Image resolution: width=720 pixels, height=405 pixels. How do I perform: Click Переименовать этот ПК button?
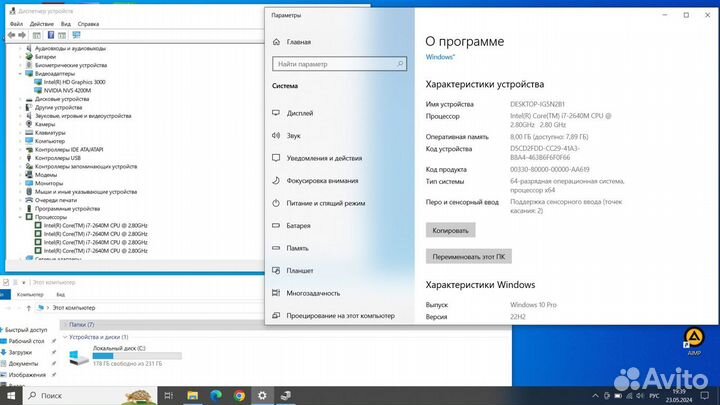(468, 256)
